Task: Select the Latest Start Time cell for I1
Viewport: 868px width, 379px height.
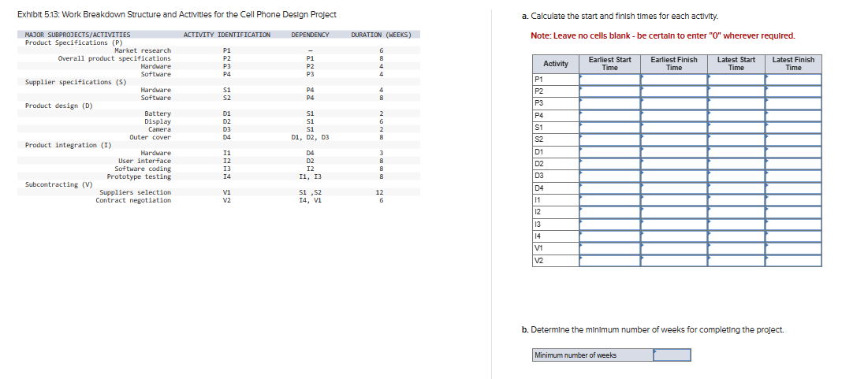Action: tap(736, 200)
